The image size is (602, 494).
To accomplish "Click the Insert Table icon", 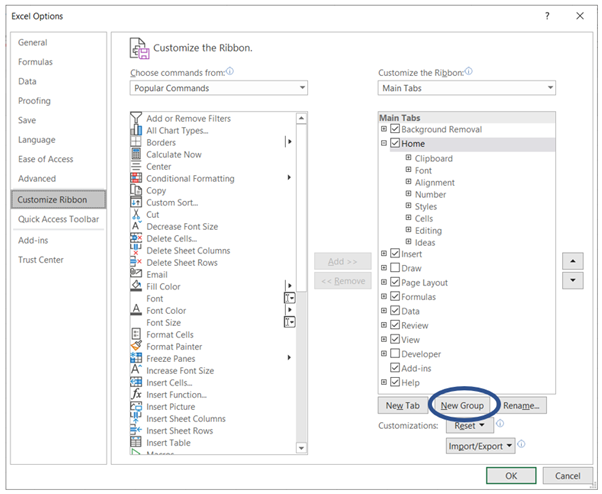I will (x=136, y=442).
